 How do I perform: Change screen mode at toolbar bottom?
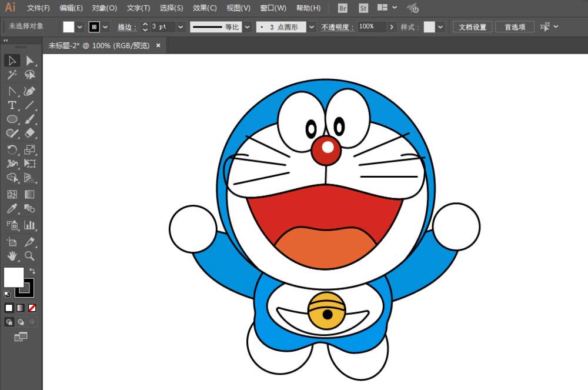tap(21, 336)
